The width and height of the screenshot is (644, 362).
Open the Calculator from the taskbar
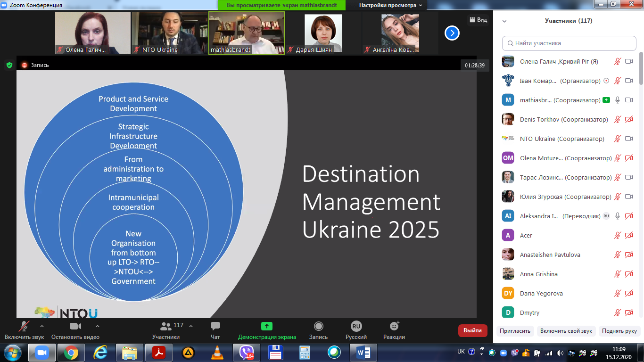tap(305, 353)
